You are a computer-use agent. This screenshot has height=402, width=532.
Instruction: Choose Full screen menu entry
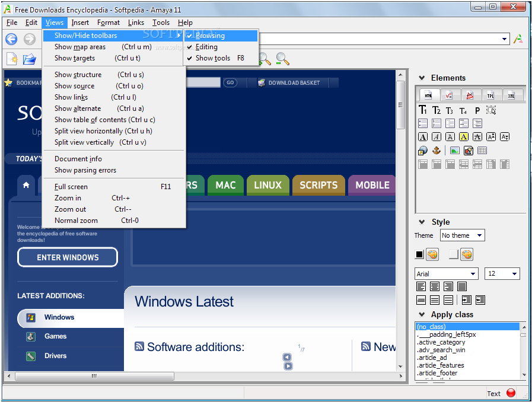[x=114, y=187]
